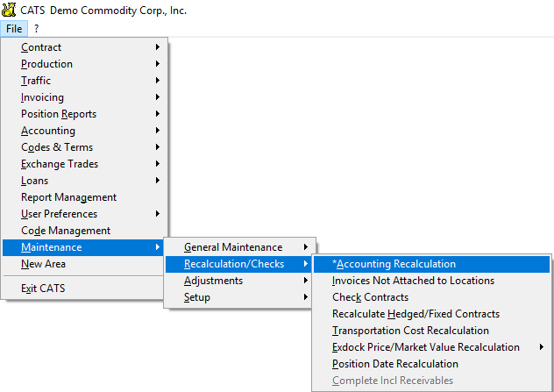
Task: Expand arrow beside Traffic
Action: point(158,80)
